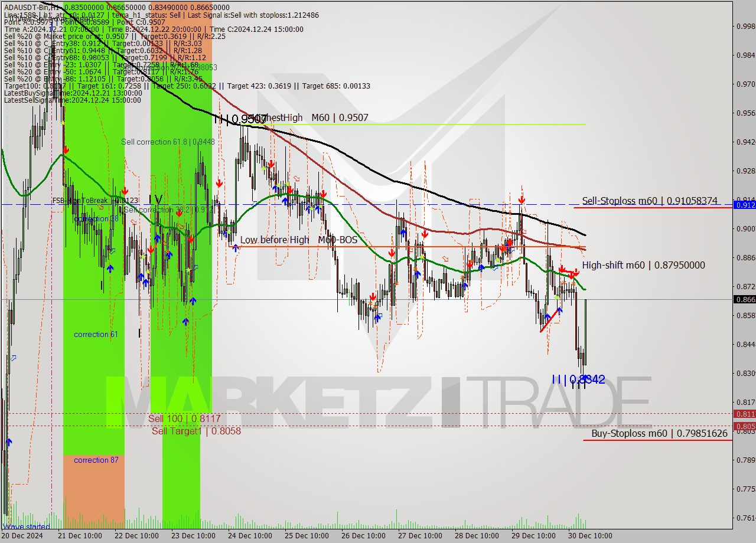Click the 0.761 price scale value
Image resolution: width=756 pixels, height=543 pixels.
tap(745, 518)
